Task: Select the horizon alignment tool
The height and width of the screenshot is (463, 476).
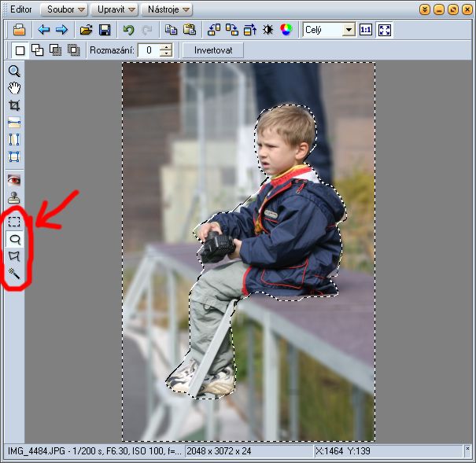Action: tap(14, 123)
